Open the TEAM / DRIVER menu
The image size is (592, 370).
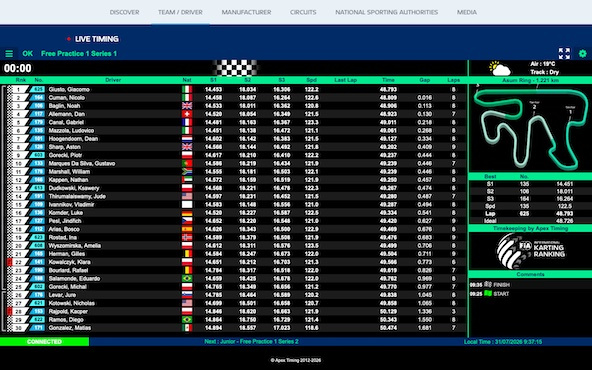[x=180, y=12]
